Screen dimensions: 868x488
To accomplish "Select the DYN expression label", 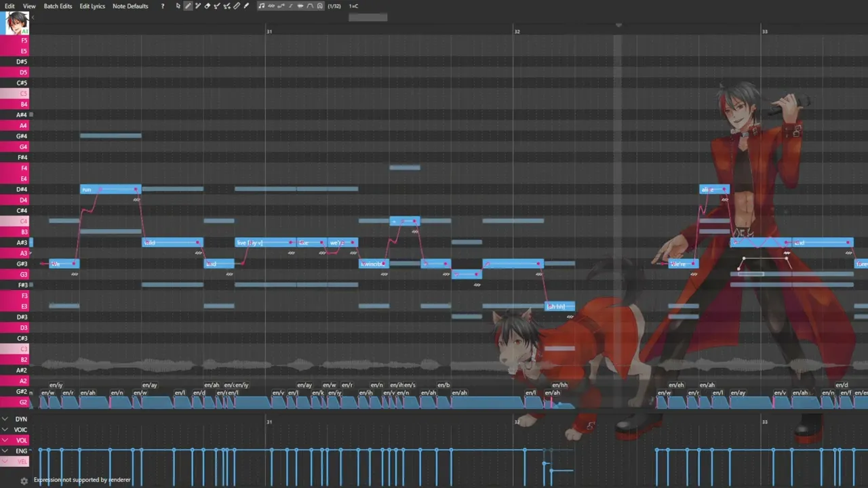I will tap(22, 419).
